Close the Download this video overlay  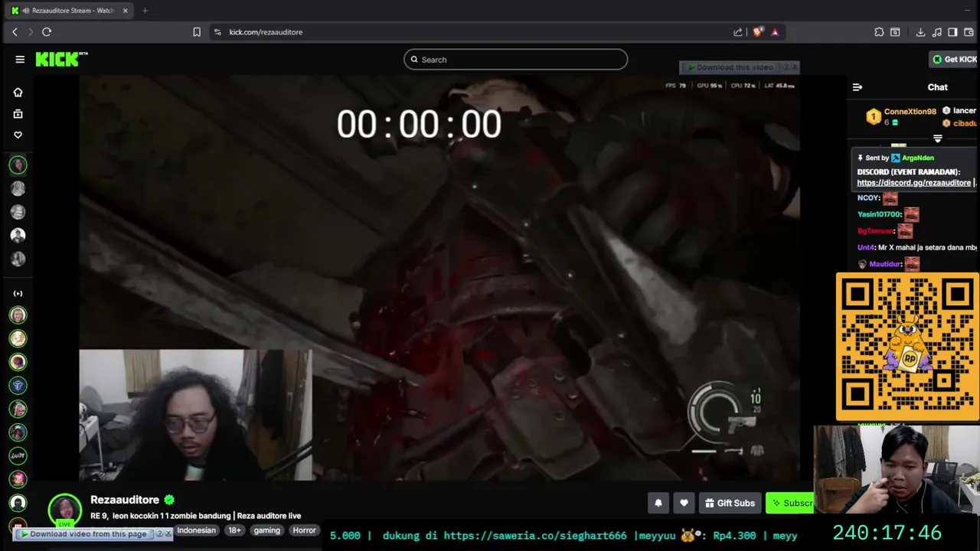[795, 67]
